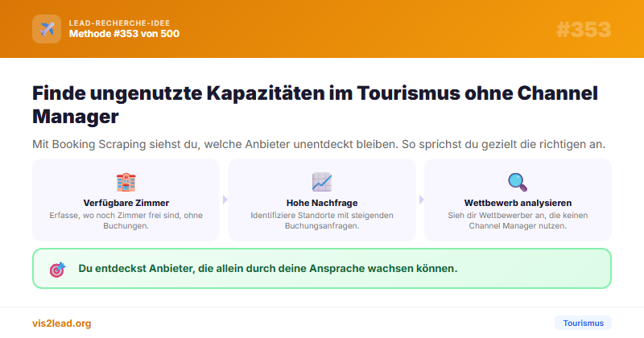
Task: Click the hotel building icon
Action: click(x=126, y=183)
